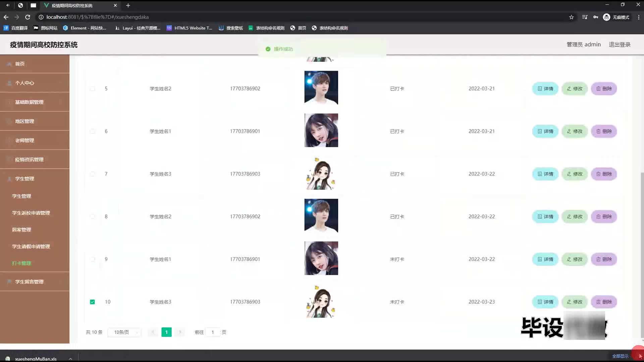Open the Element bookmark in the bookmarks bar
Viewport: 644px width, 362px height.
click(85, 28)
